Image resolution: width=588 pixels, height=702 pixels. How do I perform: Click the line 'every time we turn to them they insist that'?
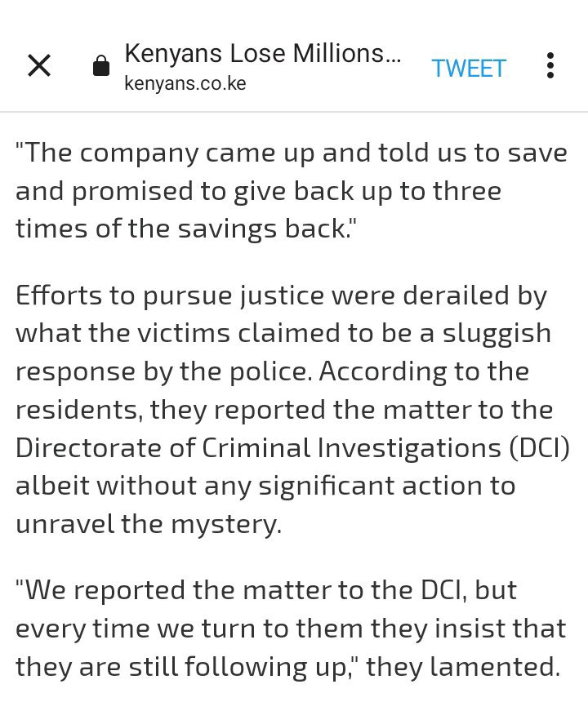click(x=291, y=629)
